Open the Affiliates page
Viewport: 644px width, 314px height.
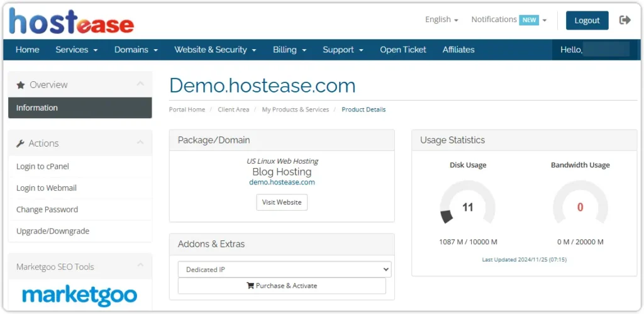[x=458, y=50]
